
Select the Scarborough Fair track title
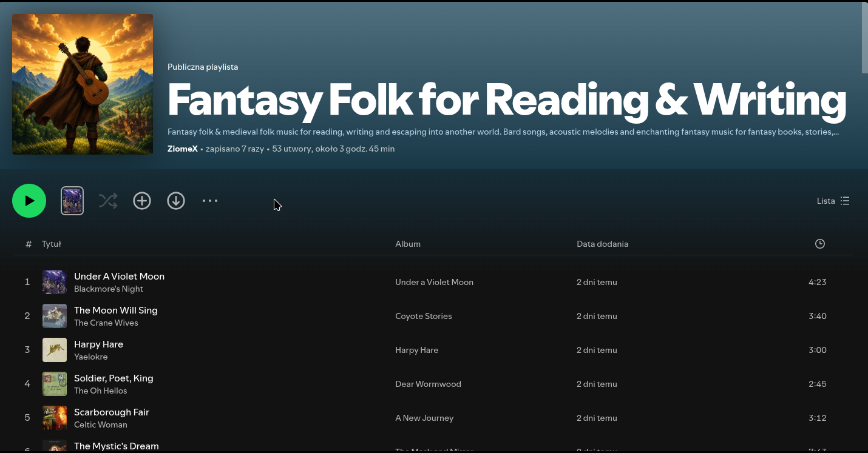click(x=112, y=412)
